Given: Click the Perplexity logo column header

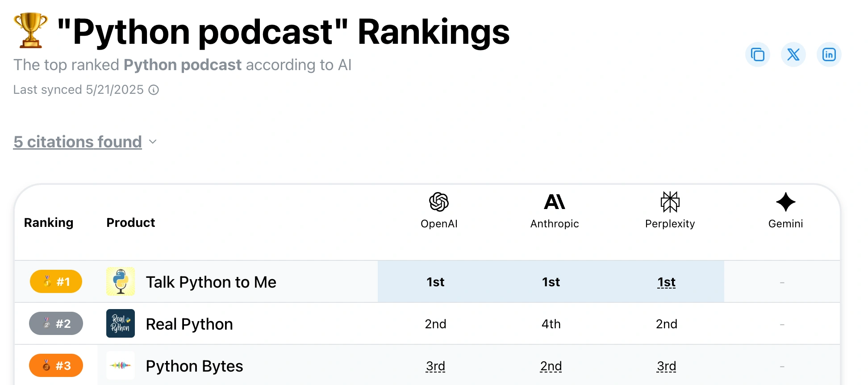Looking at the screenshot, I should [x=670, y=202].
